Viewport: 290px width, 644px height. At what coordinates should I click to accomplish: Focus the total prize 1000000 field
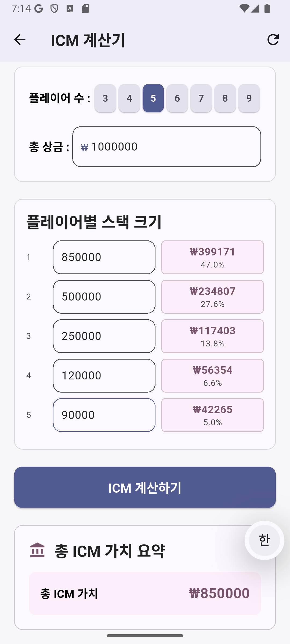(x=172, y=147)
